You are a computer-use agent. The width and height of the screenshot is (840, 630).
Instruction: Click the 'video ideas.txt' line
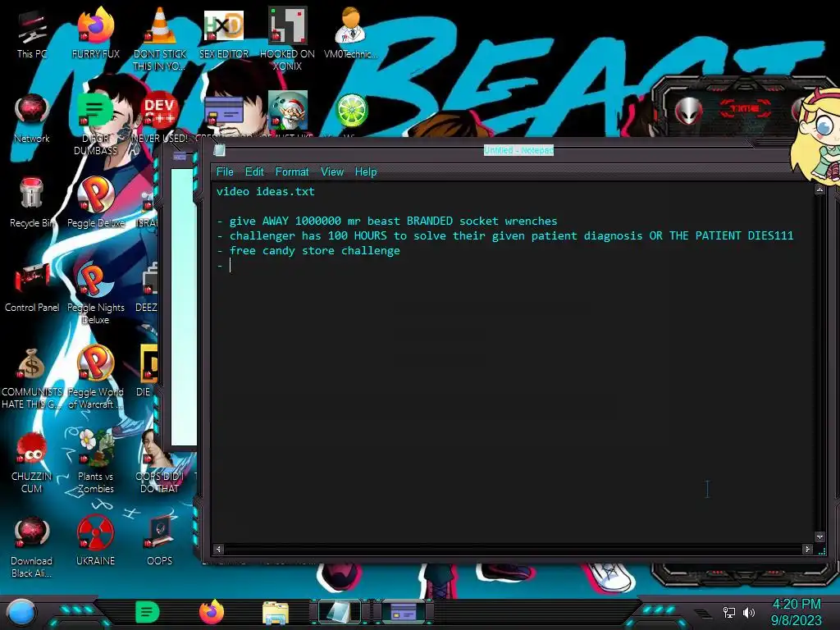[x=266, y=191]
